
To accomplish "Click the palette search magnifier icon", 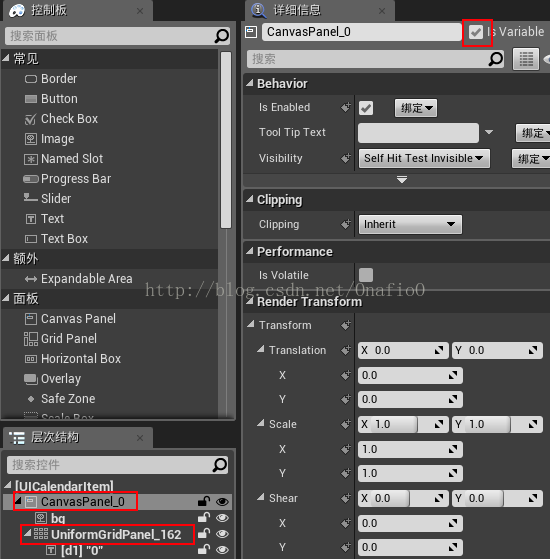I will (221, 36).
